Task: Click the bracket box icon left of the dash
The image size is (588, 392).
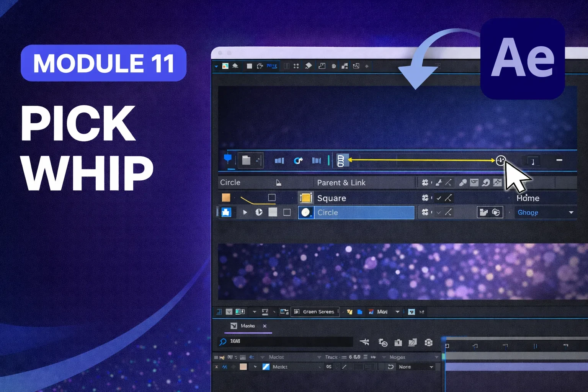Action: point(533,161)
